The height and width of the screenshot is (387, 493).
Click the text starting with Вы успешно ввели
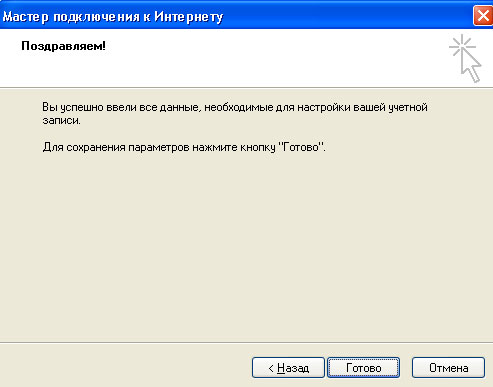point(235,114)
